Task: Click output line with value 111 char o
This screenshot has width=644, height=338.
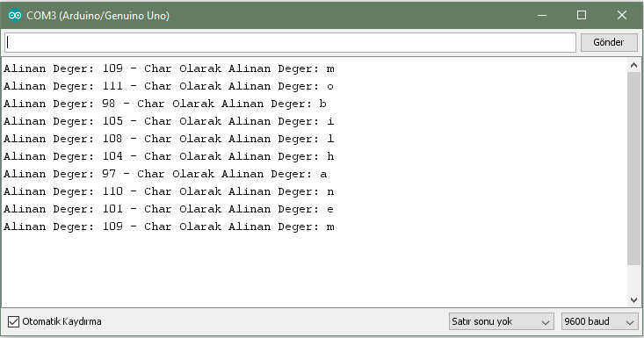Action: point(169,86)
